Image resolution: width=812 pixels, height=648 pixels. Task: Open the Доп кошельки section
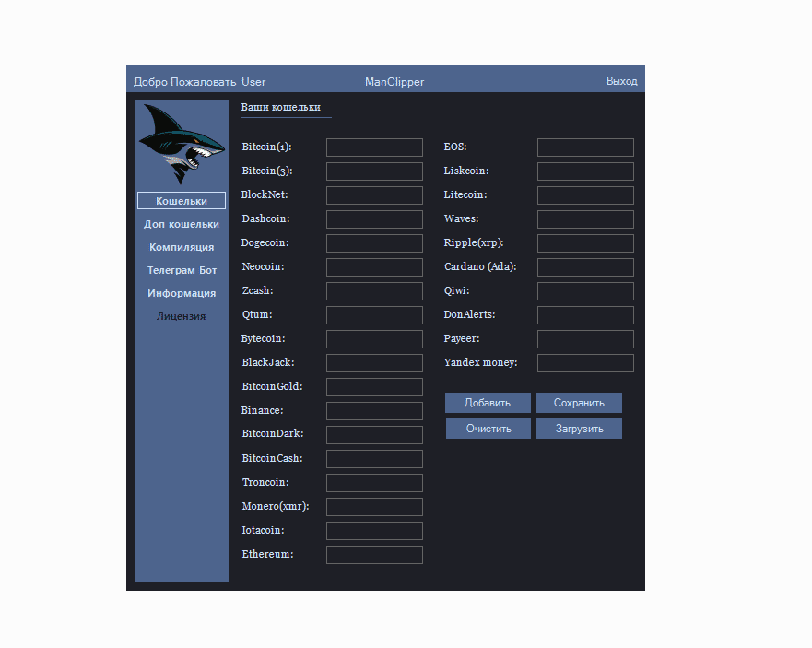click(181, 223)
